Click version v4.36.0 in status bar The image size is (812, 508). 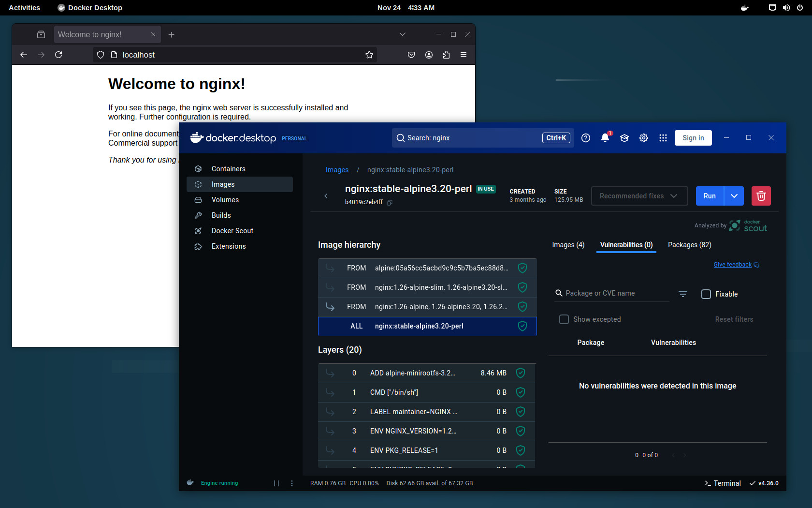(x=764, y=483)
